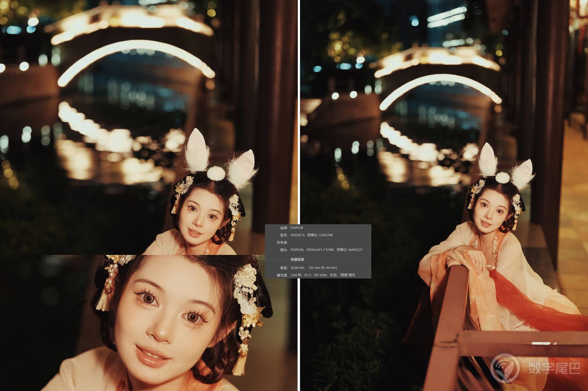The height and width of the screenshot is (391, 588).
Task: Click the 35 mm equivalent 44 mm text
Action: click(323, 268)
